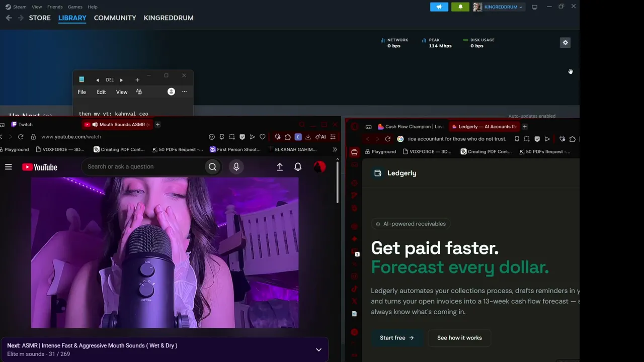This screenshot has width=644, height=362.
Task: Click Start free button
Action: [x=396, y=338]
